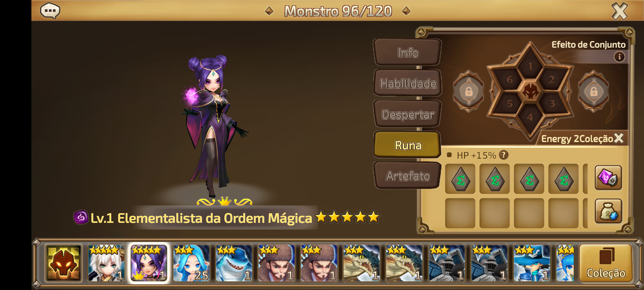Viewport: 644px width, 290px height.
Task: Select the level 25 blue-haired monster thumbnail
Action: coord(191,263)
